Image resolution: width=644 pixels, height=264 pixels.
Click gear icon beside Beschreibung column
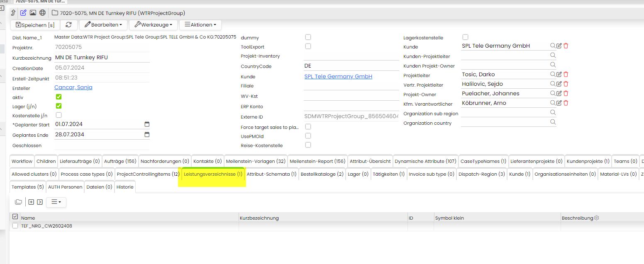(x=597, y=218)
